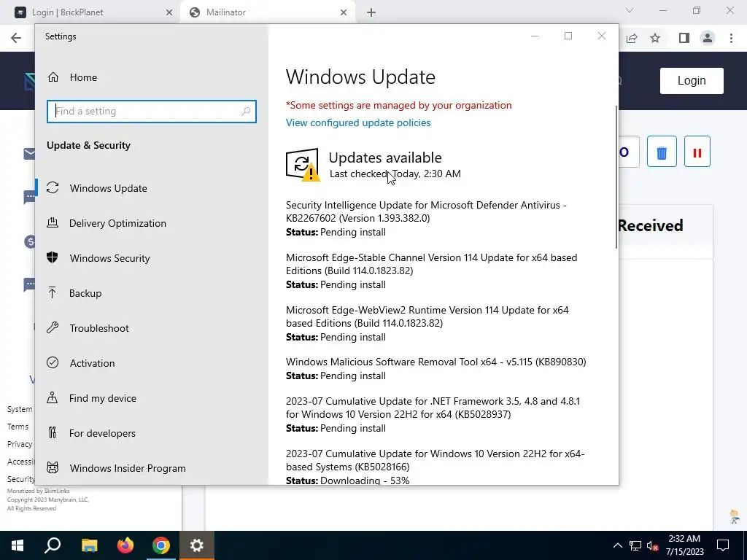Viewport: 747px width, 560px height.
Task: Click the magnifier icon in the search box
Action: pyautogui.click(x=246, y=112)
